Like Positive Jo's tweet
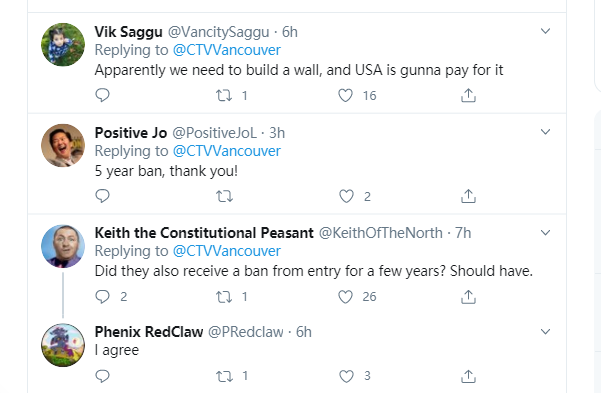This screenshot has width=601, height=393. point(346,196)
